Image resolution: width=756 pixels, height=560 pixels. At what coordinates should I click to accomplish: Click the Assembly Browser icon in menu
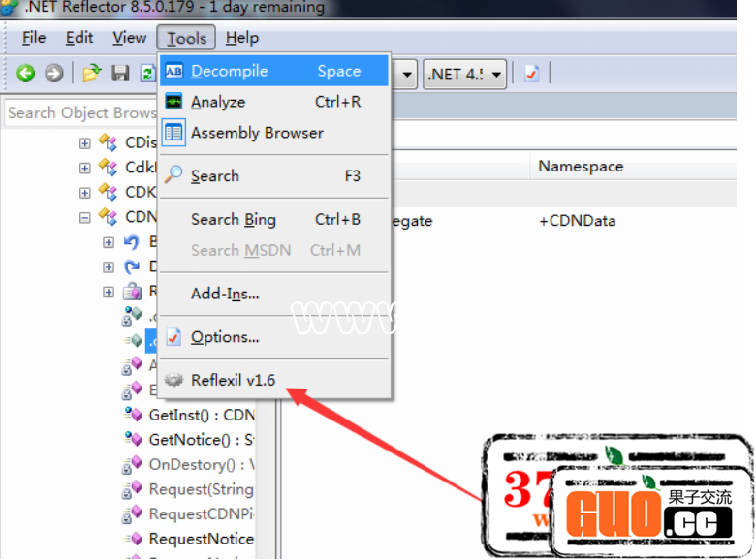point(173,133)
